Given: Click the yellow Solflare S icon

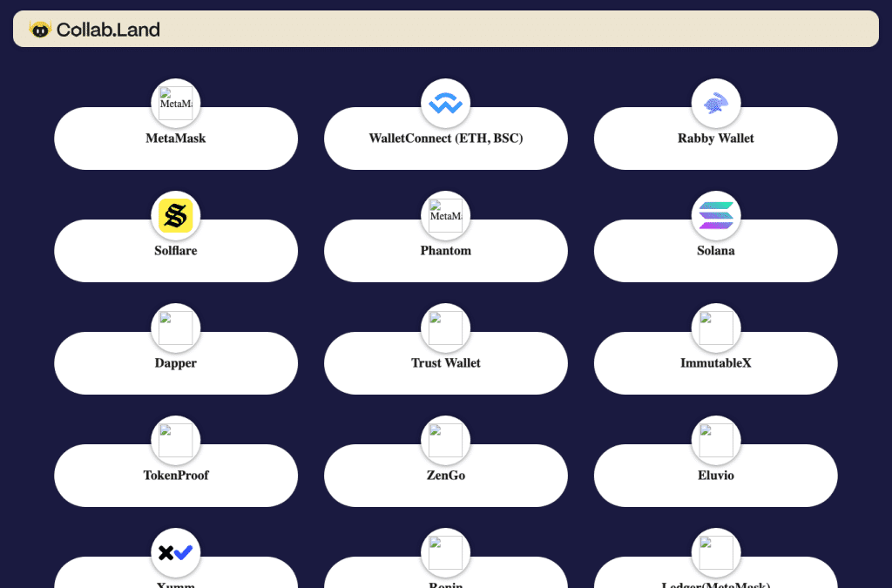Looking at the screenshot, I should tap(176, 215).
